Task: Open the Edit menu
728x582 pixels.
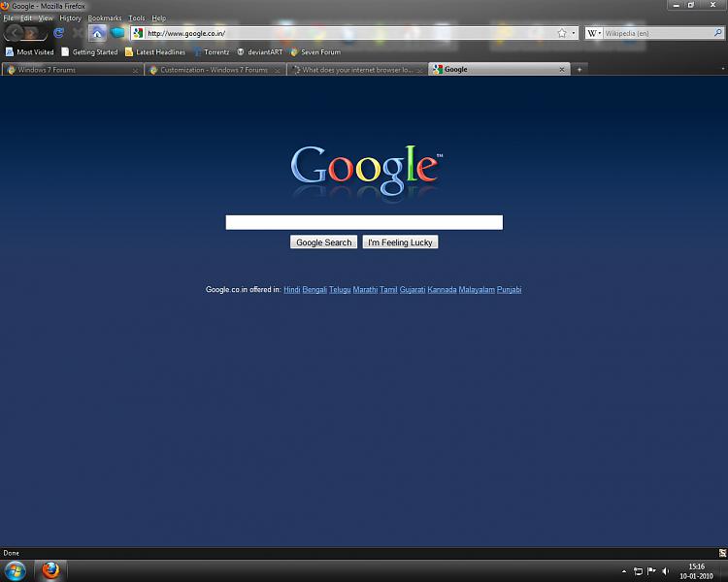Action: click(26, 18)
